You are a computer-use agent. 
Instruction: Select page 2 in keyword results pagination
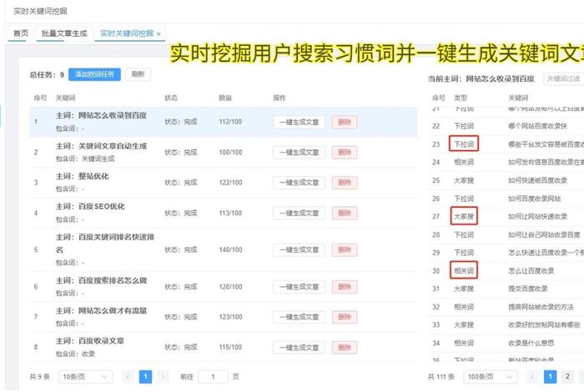(x=567, y=377)
